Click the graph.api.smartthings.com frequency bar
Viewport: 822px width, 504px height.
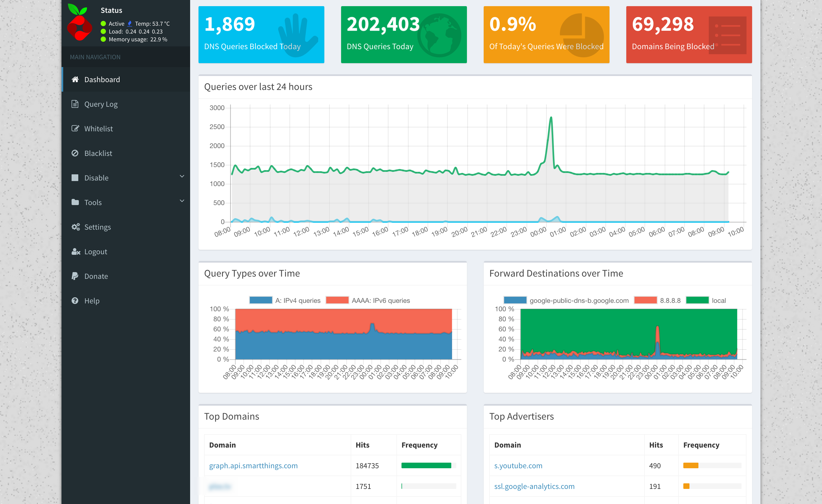click(429, 466)
